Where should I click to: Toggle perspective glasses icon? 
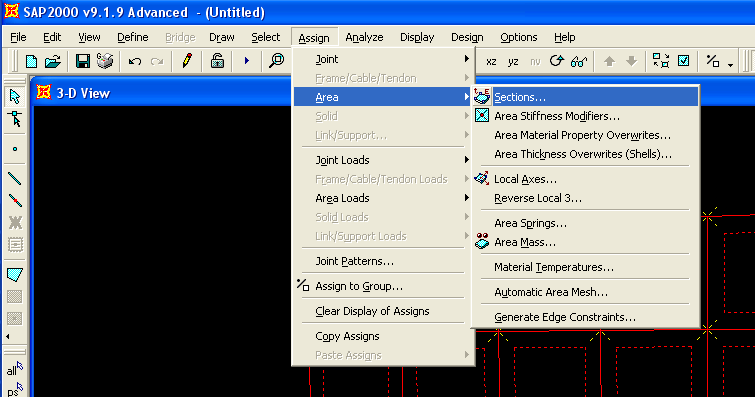[x=579, y=62]
